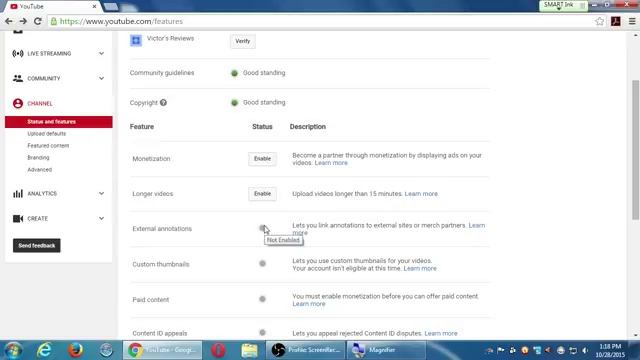Expand the Live Streaming section chevron

click(101, 53)
